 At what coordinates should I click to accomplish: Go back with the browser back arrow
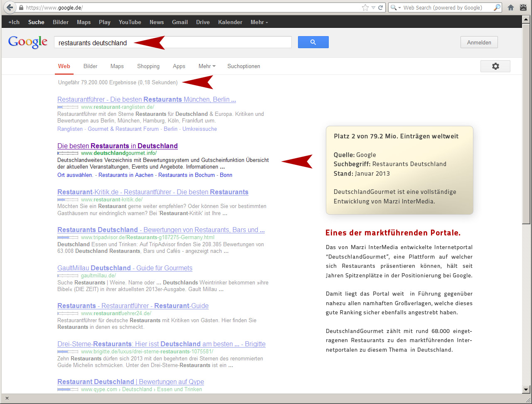(x=10, y=7)
